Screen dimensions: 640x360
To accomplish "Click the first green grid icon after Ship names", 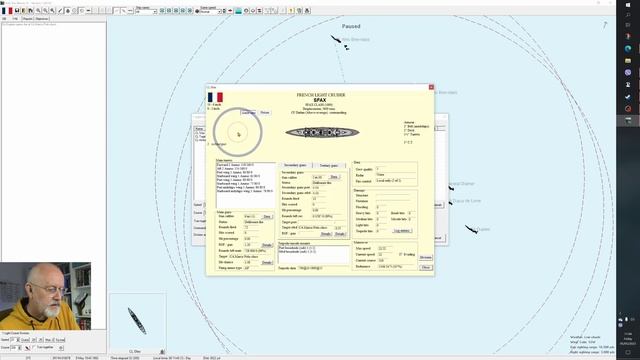I will (x=162, y=11).
